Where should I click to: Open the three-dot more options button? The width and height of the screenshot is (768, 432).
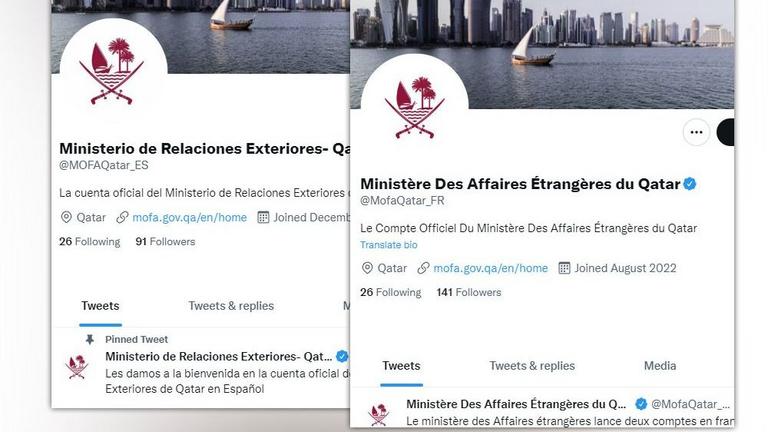696,132
